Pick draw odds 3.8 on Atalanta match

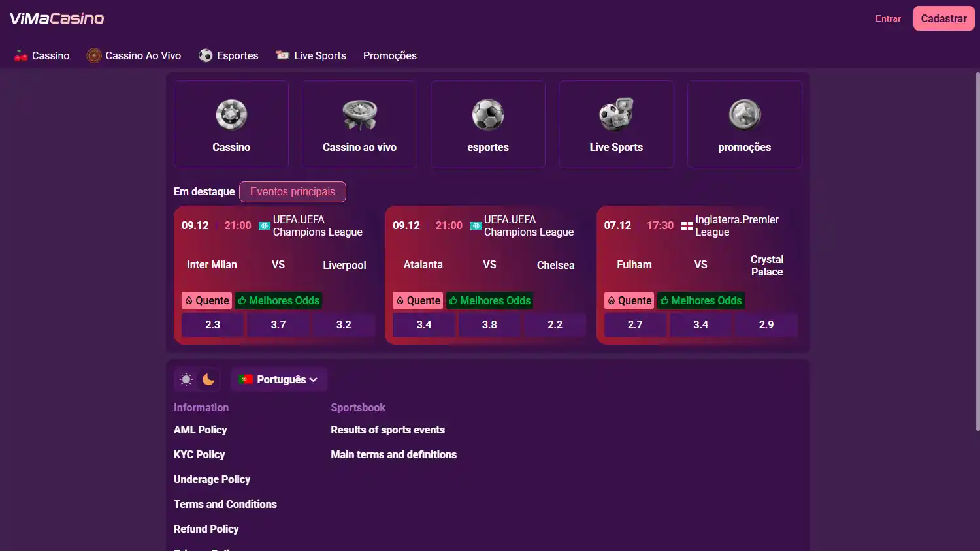489,324
